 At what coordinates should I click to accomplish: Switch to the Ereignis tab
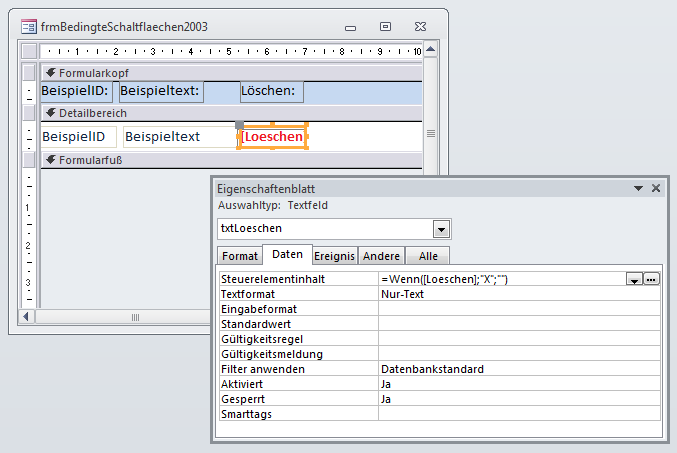[334, 256]
